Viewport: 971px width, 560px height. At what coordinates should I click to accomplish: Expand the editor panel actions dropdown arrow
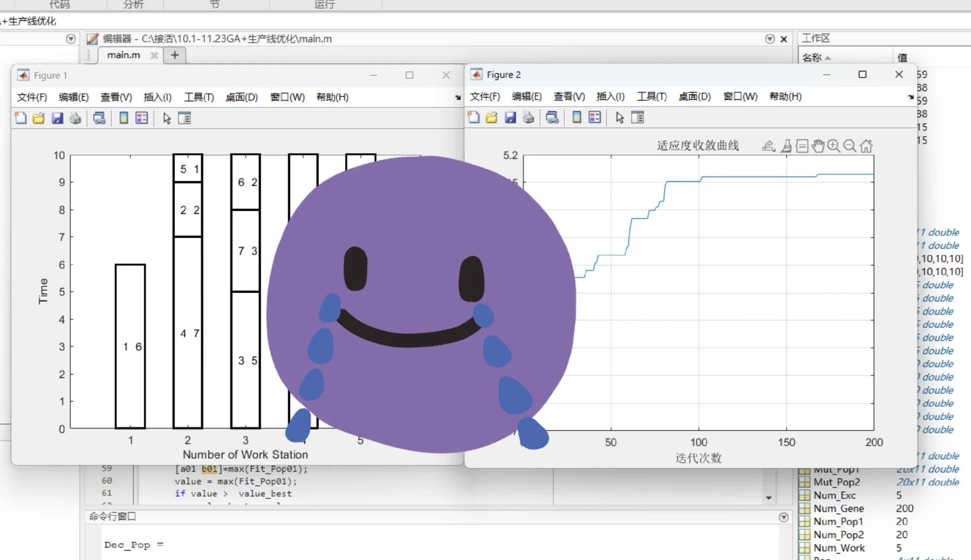[770, 39]
